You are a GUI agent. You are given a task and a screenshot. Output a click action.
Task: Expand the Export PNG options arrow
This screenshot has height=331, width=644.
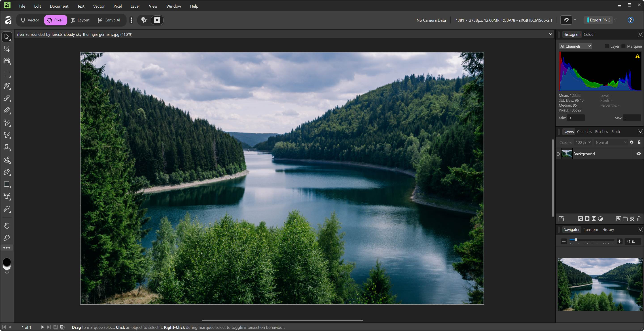(x=615, y=20)
